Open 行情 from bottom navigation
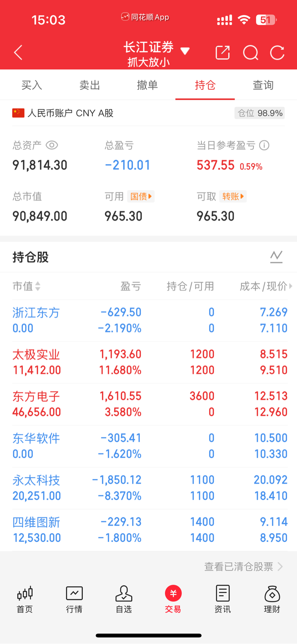Viewport: 297px width, 644px height. point(74,599)
